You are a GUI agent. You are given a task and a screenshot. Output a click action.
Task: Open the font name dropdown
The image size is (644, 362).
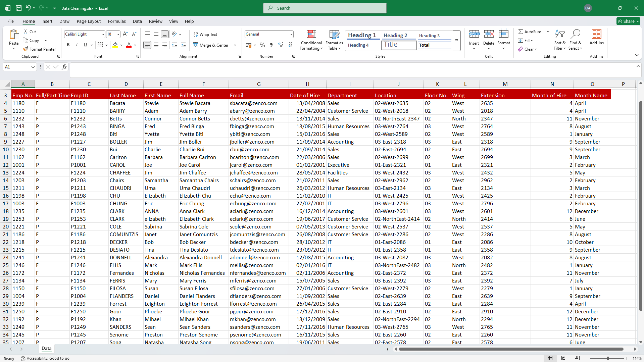(x=103, y=34)
